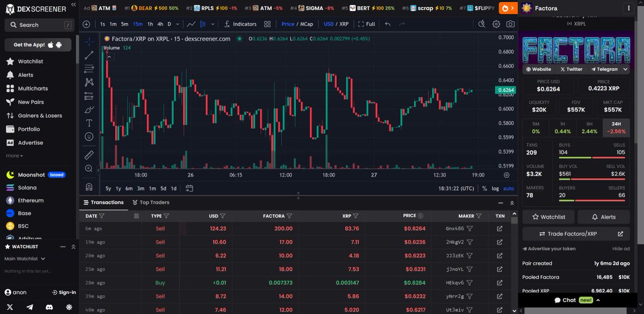Add Factora to Watchlist button

pos(548,217)
